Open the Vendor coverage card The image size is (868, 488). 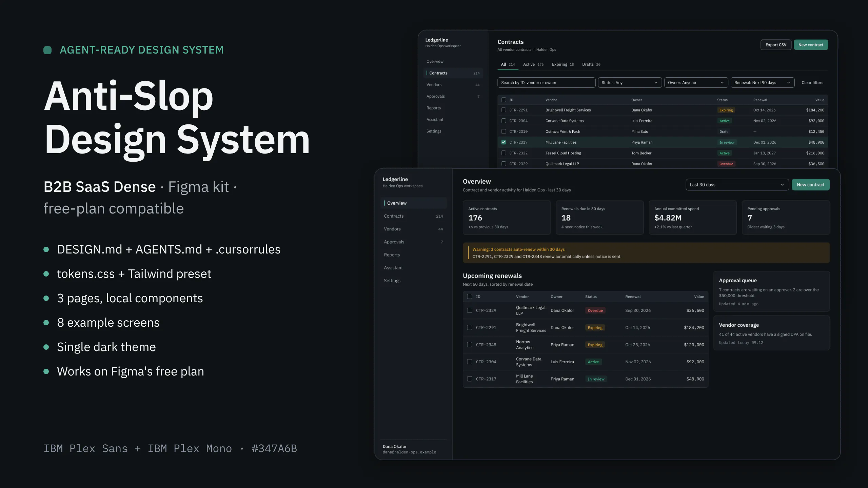[772, 333]
